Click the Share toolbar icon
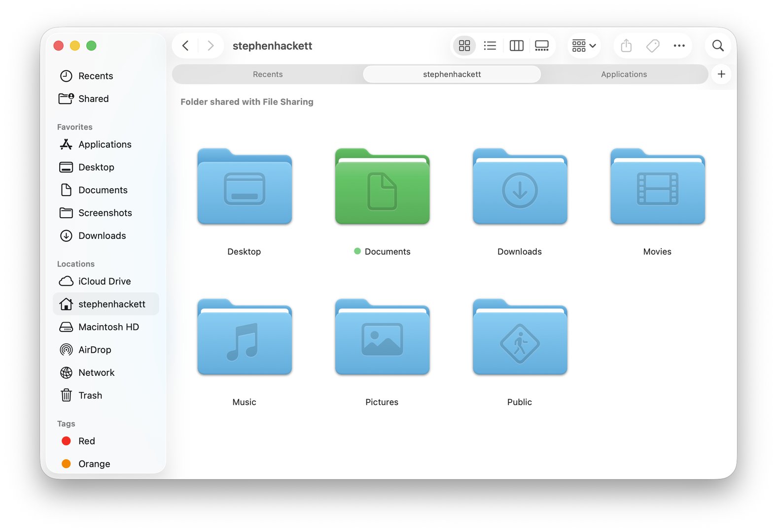Viewport: 777px width, 532px height. tap(626, 46)
